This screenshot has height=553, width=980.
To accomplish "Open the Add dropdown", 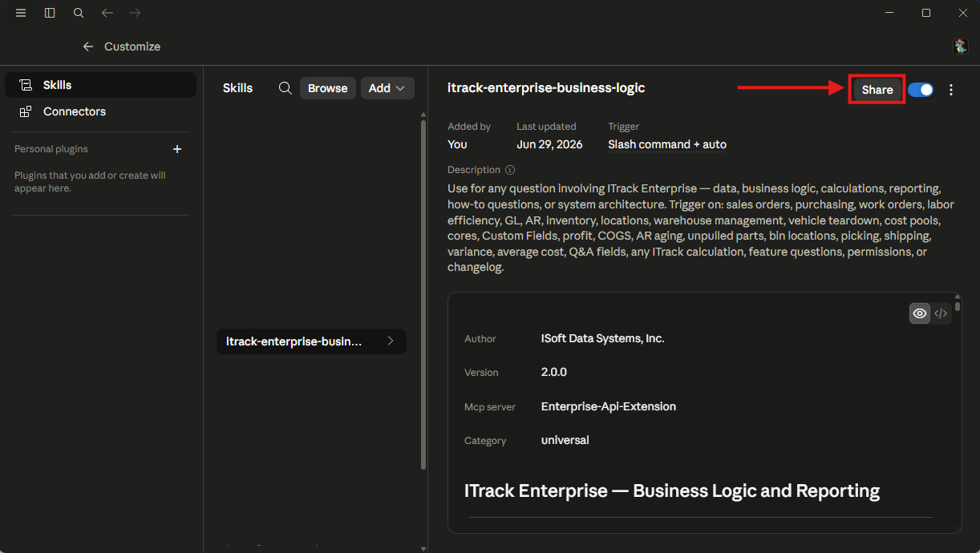I will click(387, 88).
